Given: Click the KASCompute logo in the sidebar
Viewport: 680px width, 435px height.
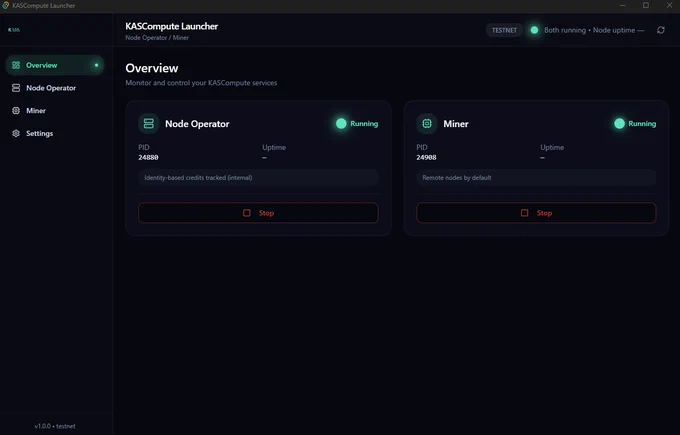Looking at the screenshot, I should click(x=14, y=30).
